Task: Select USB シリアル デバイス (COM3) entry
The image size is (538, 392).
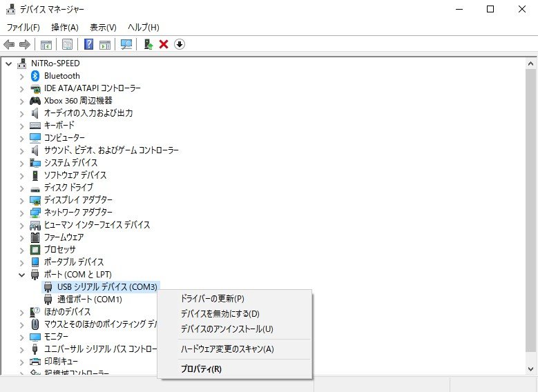Action: point(107,286)
